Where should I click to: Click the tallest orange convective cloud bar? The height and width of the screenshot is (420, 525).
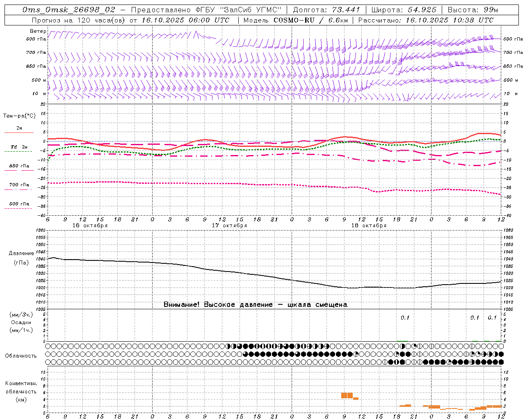[x=347, y=395]
